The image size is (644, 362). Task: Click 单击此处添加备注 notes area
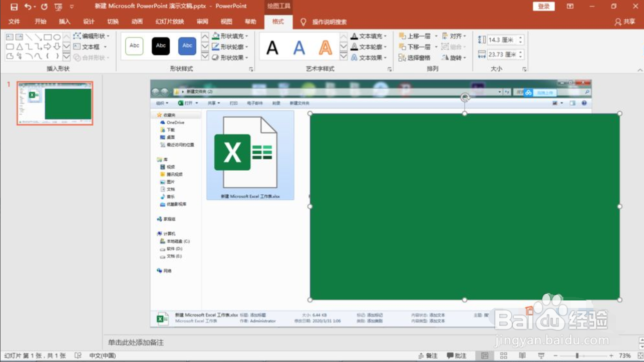[136, 342]
